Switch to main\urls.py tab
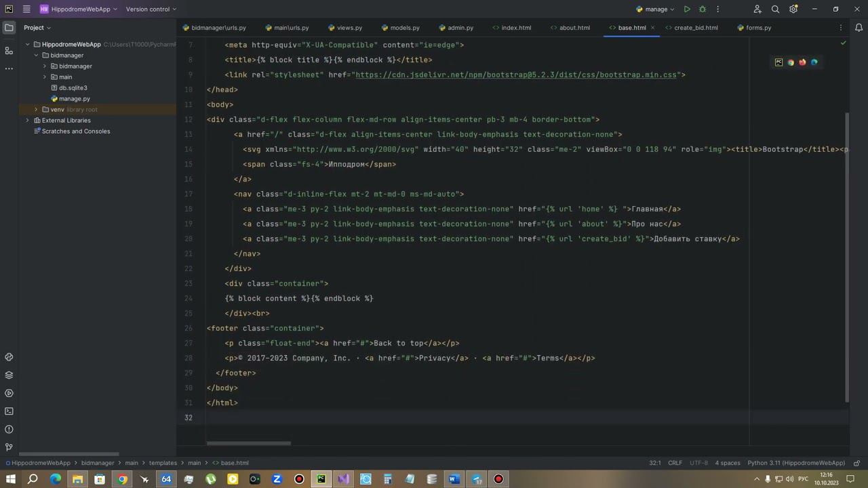The height and width of the screenshot is (488, 868). (x=286, y=28)
